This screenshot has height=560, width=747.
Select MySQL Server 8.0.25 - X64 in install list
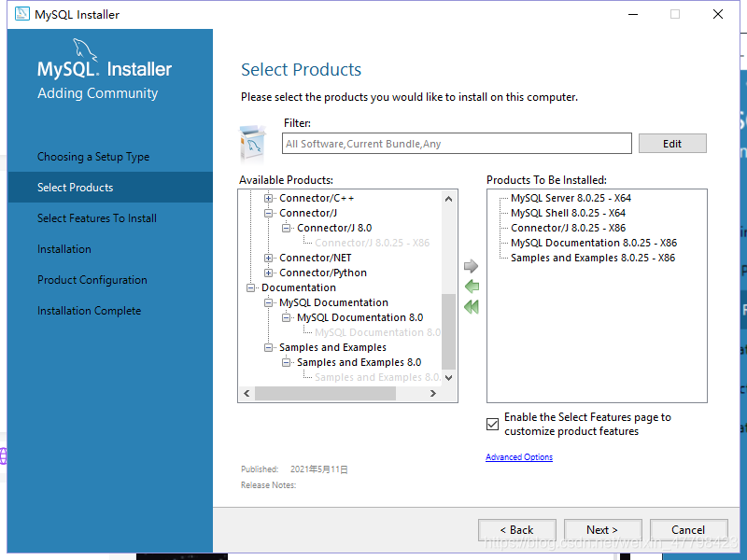pyautogui.click(x=571, y=198)
